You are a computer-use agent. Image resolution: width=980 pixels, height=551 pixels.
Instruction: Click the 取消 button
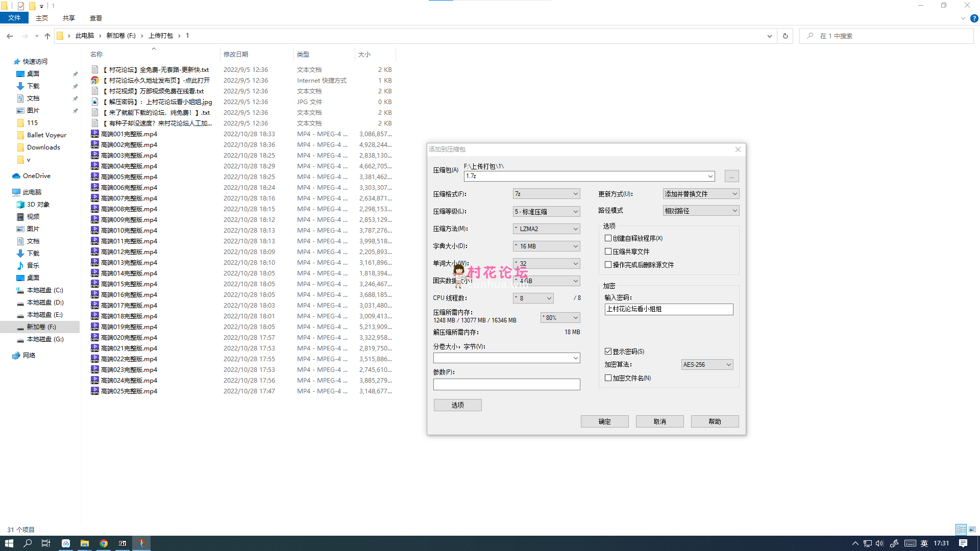click(659, 421)
